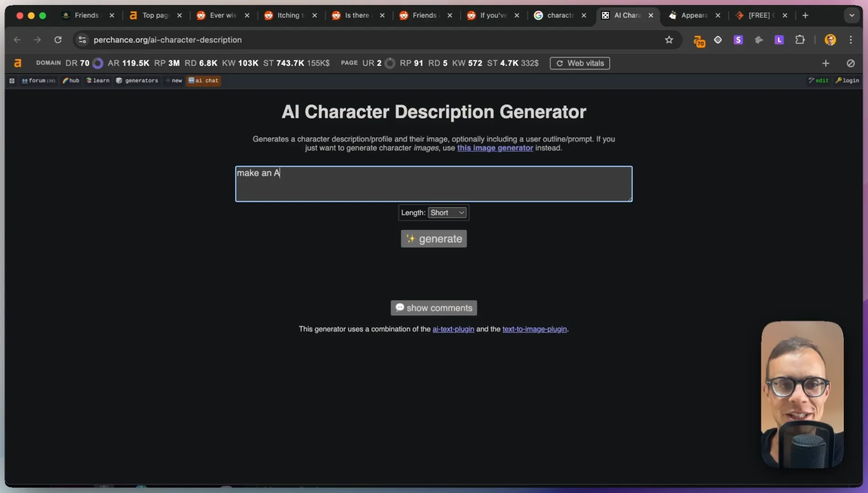Open the Chrome extensions puzzle icon

[800, 40]
